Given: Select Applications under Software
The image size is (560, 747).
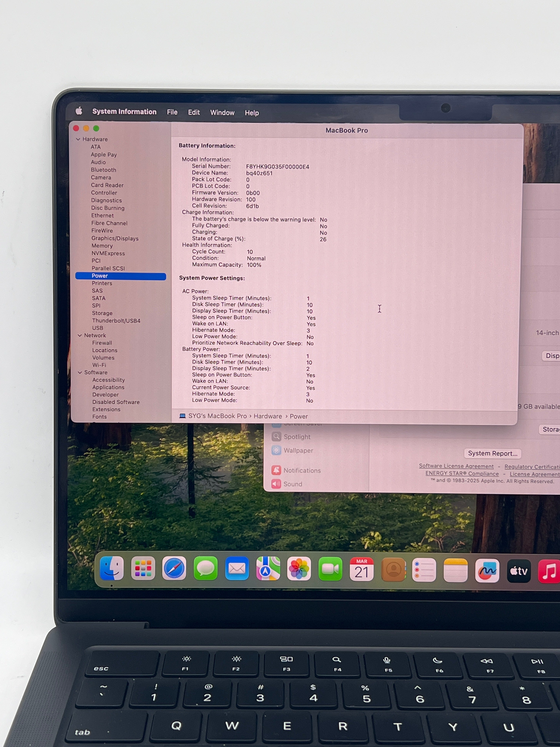Looking at the screenshot, I should [x=108, y=387].
